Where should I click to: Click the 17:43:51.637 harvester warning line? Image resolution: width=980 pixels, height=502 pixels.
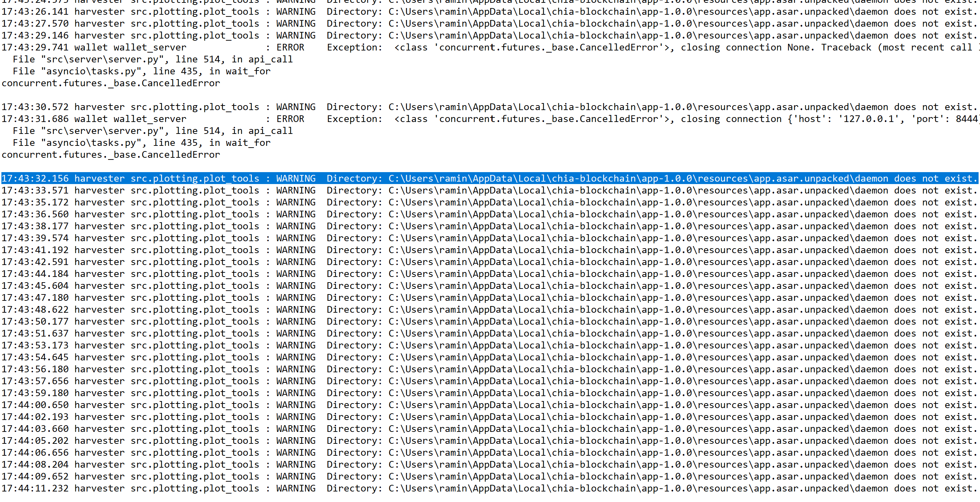(489, 333)
